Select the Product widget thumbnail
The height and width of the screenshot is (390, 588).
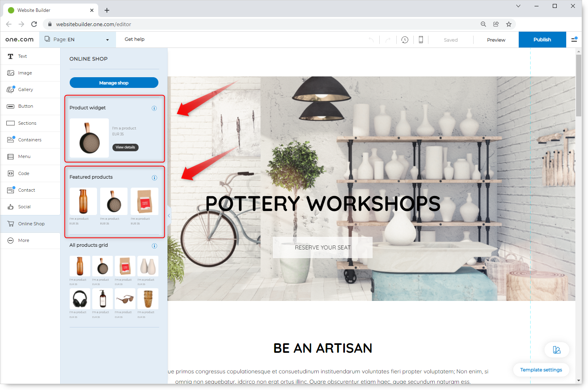tap(89, 138)
